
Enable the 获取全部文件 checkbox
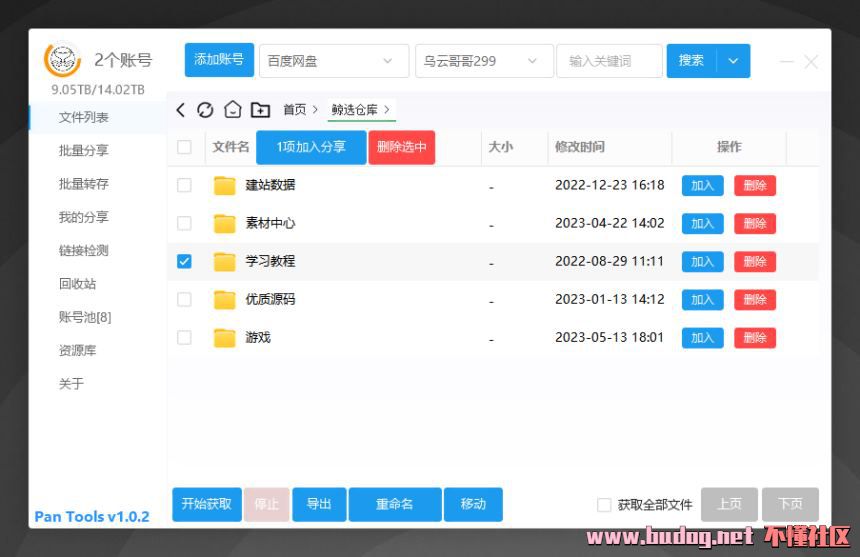click(x=604, y=505)
